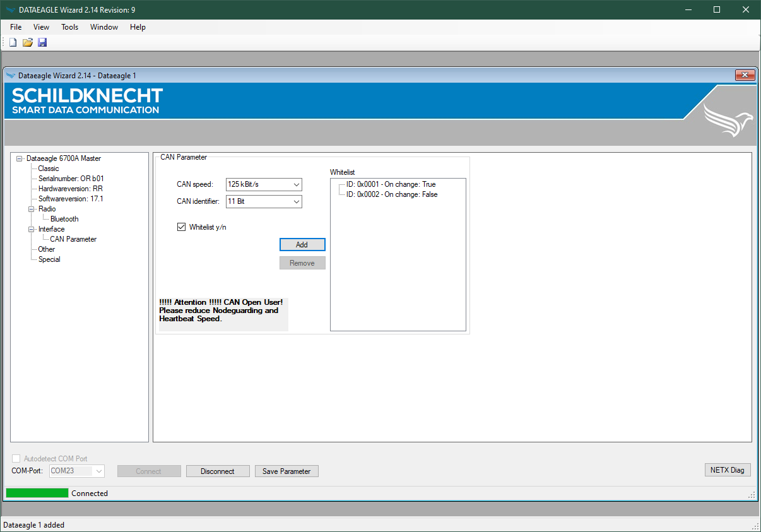
Task: Open the NETX Diag panel
Action: (727, 470)
